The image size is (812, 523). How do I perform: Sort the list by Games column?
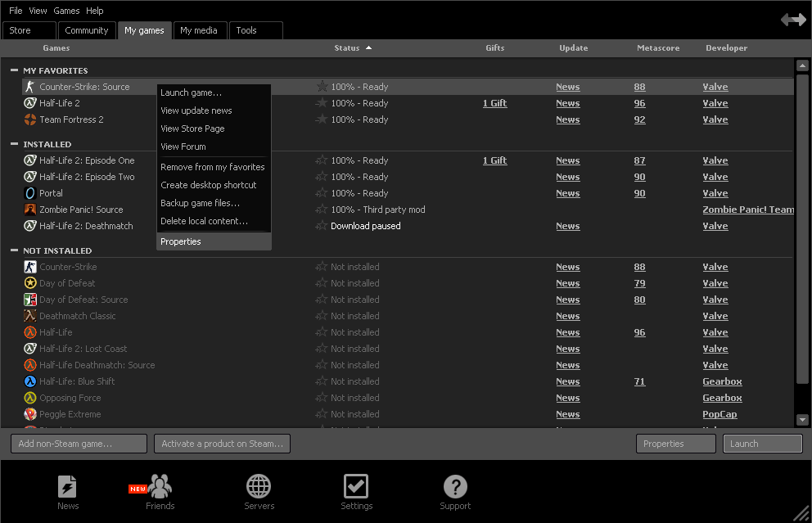click(x=56, y=47)
